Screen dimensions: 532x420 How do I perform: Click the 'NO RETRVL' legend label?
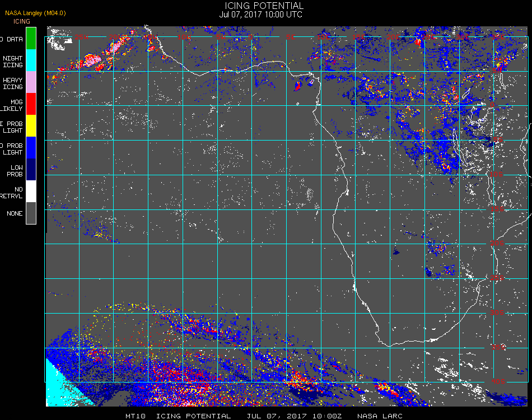(12, 193)
